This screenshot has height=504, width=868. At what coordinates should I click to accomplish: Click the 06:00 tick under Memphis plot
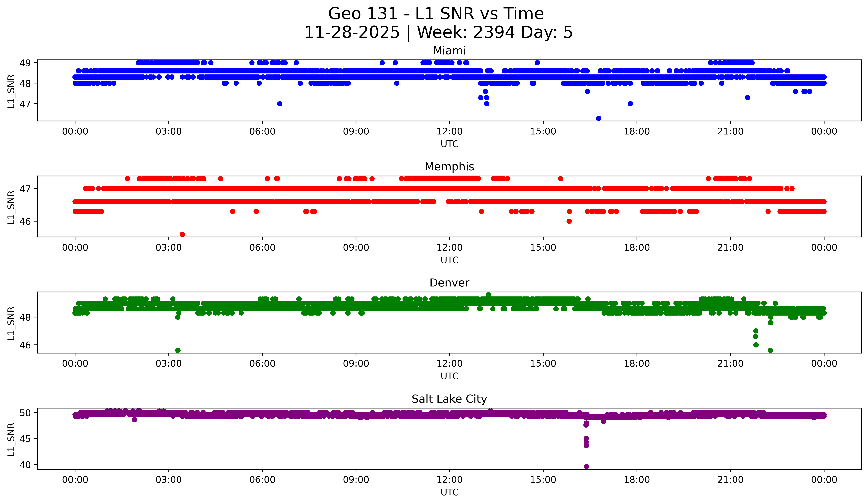pyautogui.click(x=262, y=248)
